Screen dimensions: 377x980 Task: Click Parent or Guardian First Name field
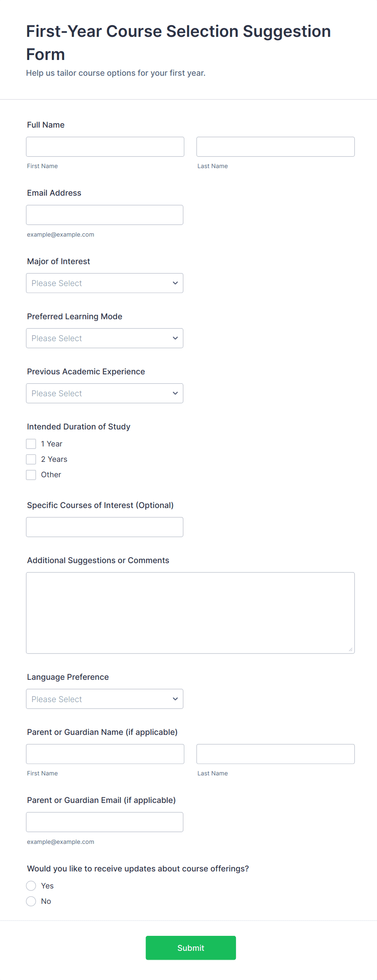click(x=105, y=754)
